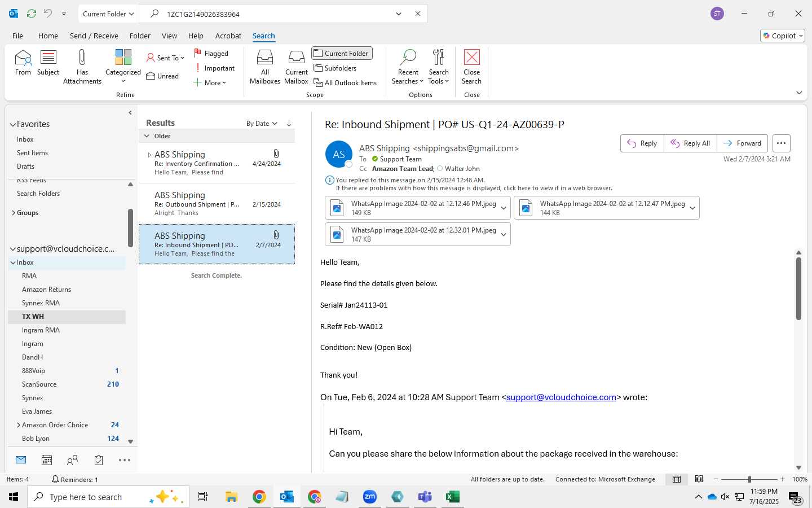Switch to the Folder tab

pyautogui.click(x=140, y=36)
